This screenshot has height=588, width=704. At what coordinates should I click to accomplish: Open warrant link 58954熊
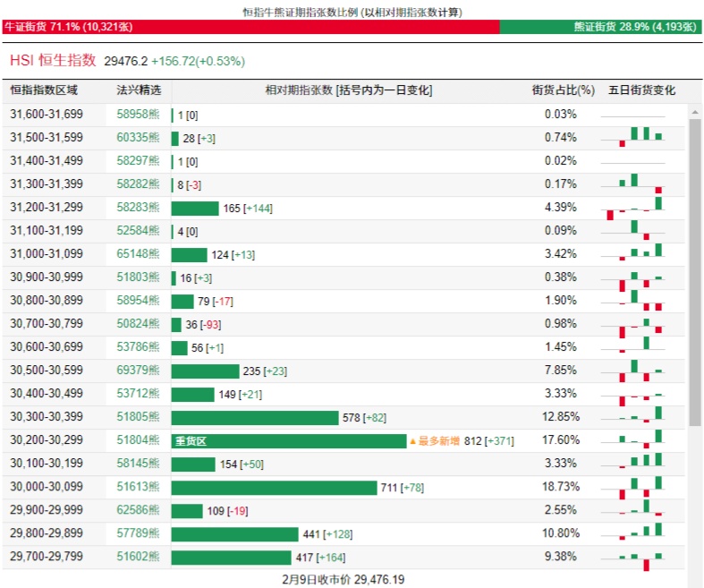(138, 301)
